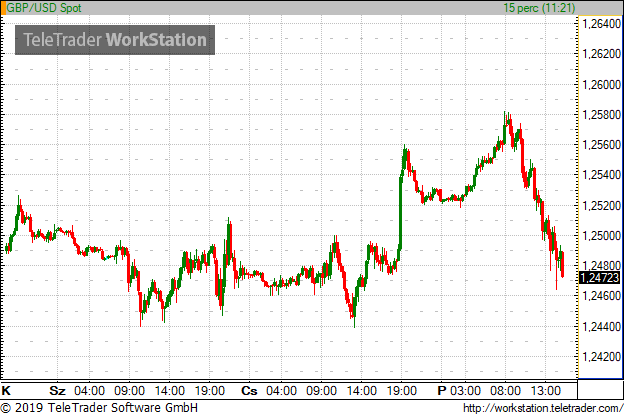Click the 2019 TeleTrader Software GmbH copyright text

(x=99, y=408)
